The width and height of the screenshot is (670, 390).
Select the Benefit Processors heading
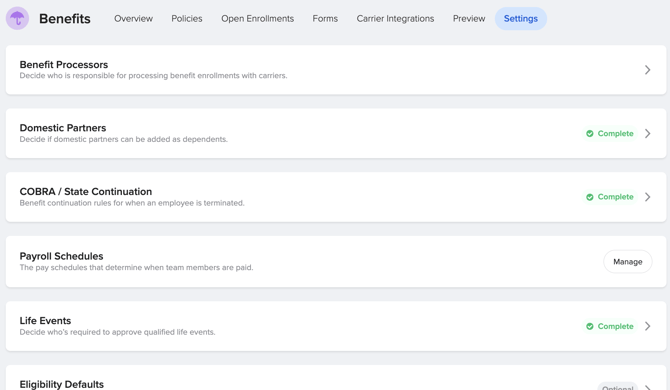[64, 65]
